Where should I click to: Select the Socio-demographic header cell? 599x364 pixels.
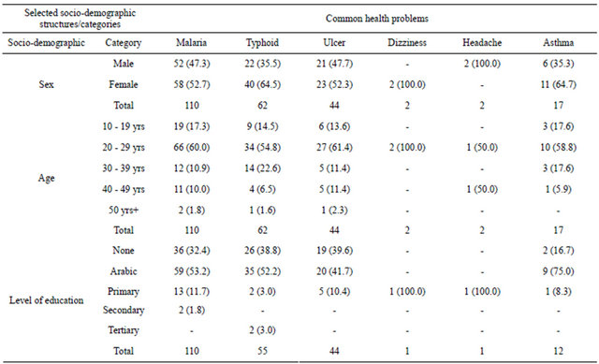click(x=46, y=42)
